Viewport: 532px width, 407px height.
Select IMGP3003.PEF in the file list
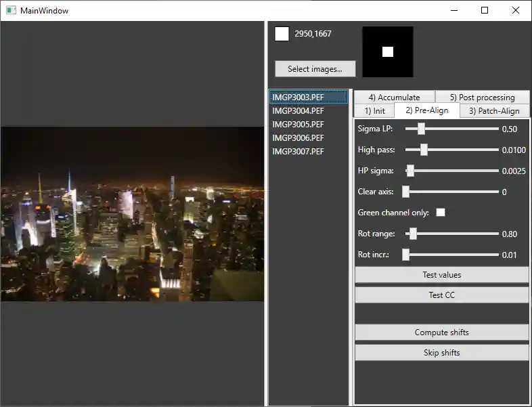[x=298, y=98]
